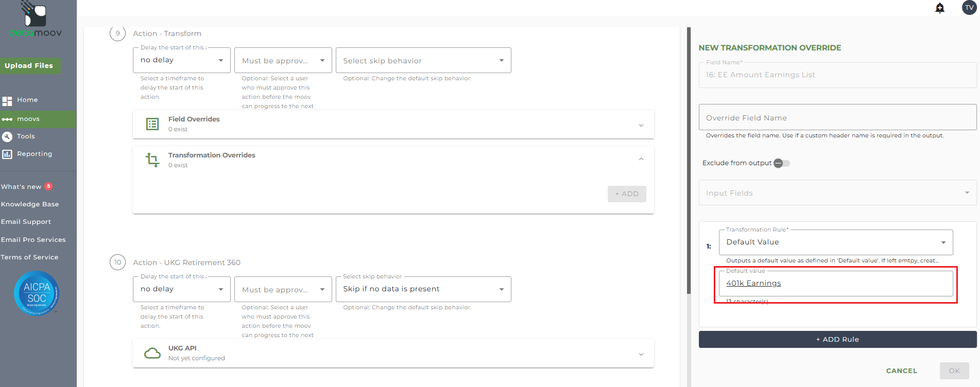Screen dimensions: 980x387
Task: Click the Transformation Overrides crop icon
Action: tap(152, 160)
